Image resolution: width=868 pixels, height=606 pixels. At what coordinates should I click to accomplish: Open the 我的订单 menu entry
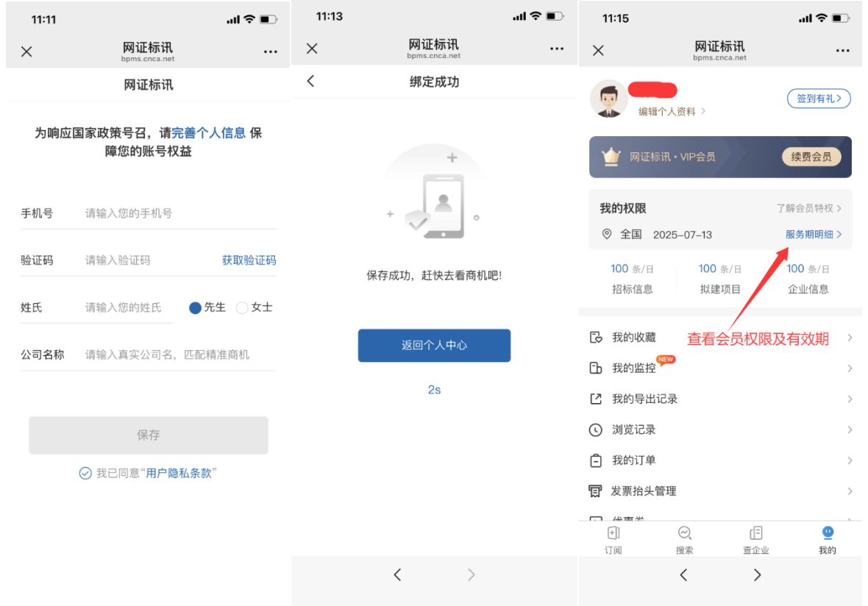click(634, 460)
